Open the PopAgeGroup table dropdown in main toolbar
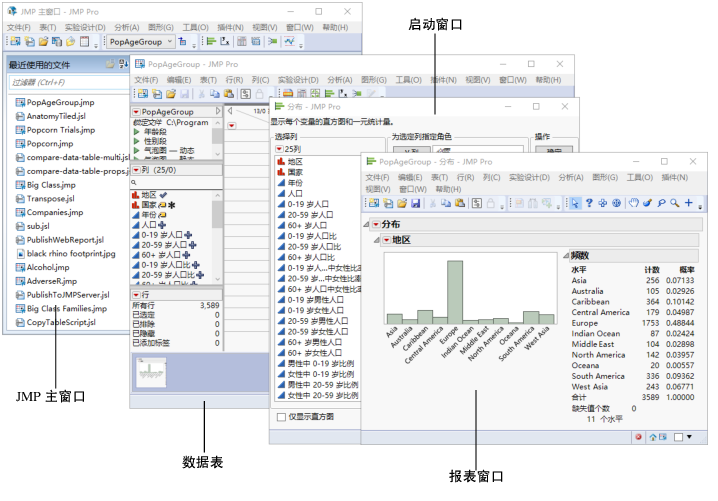718x501 pixels. [141, 42]
